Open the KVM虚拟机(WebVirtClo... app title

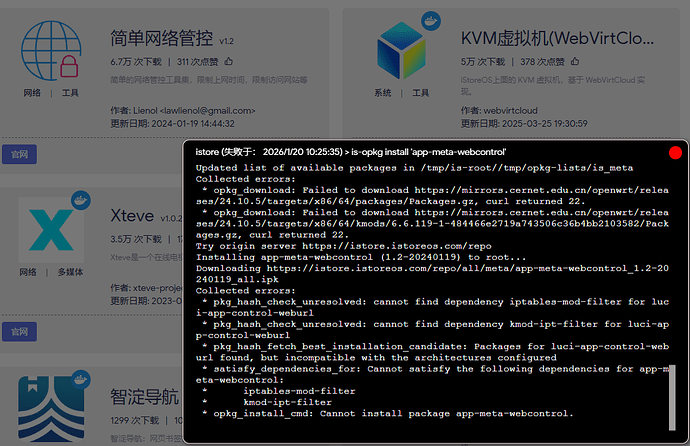pos(557,38)
